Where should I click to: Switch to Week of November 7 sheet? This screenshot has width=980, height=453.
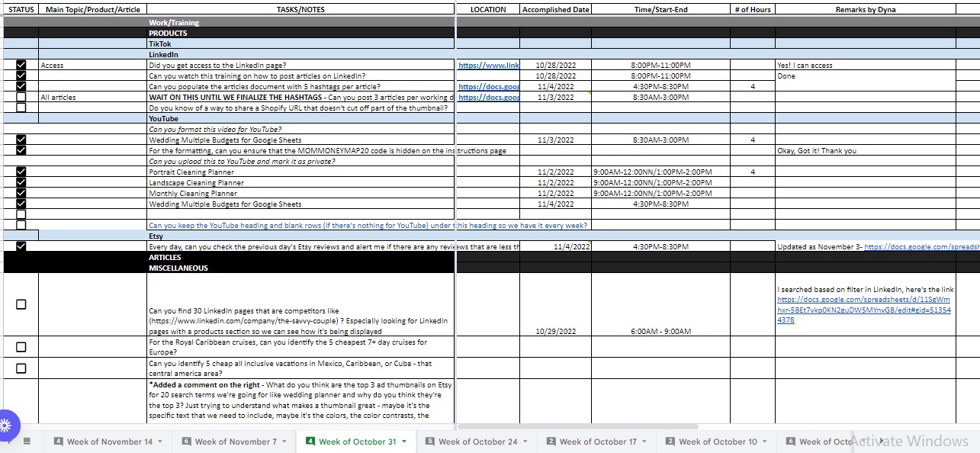236,442
